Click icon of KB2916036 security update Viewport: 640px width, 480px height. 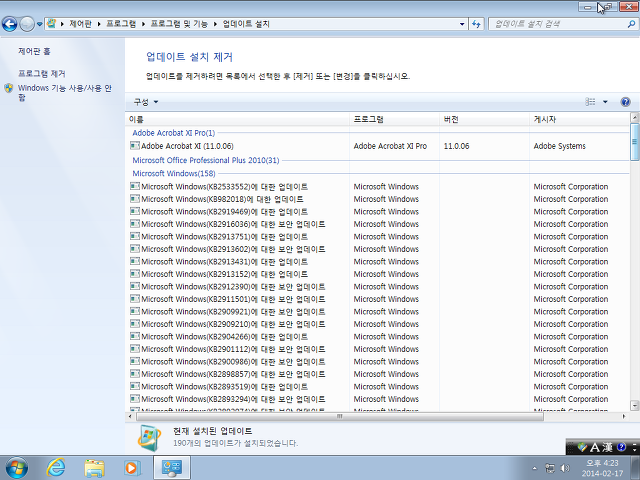(135, 224)
